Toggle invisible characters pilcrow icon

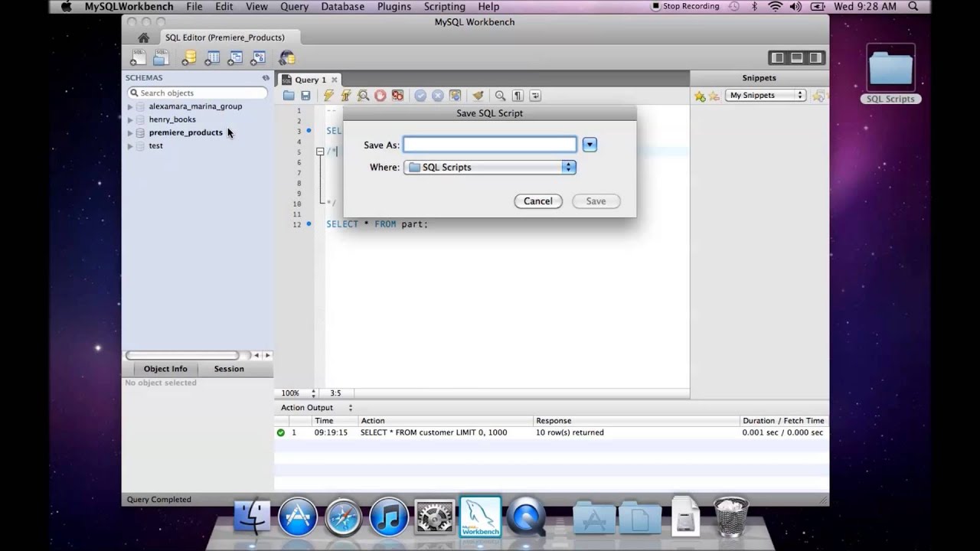click(x=518, y=96)
